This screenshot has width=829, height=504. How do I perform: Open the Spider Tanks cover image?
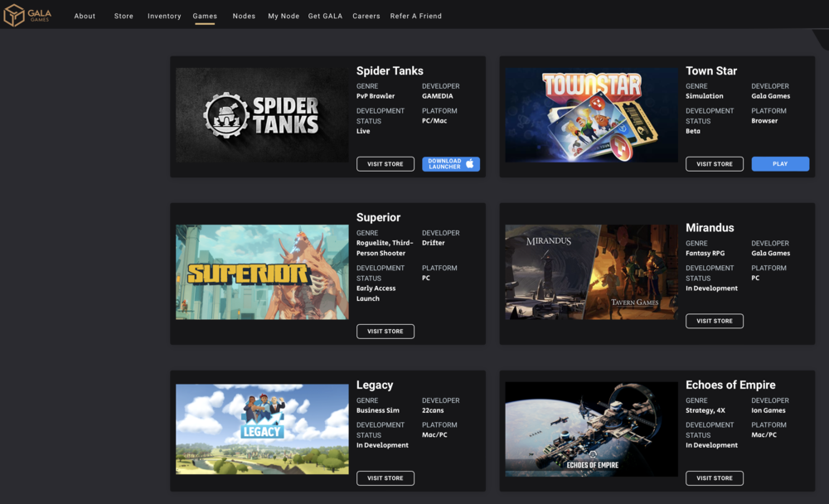click(262, 114)
